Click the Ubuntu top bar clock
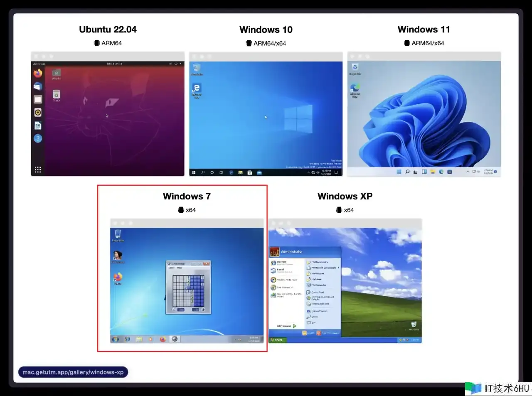 click(114, 64)
